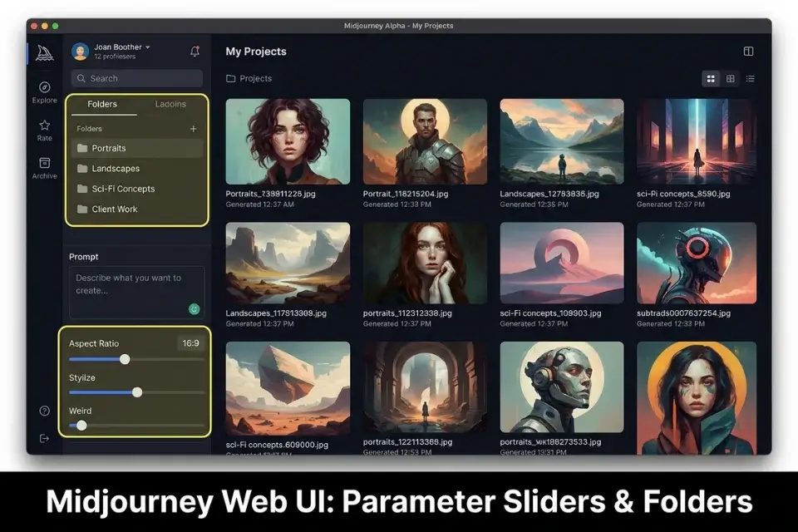
Task: Open Landscapes_12783838.jpg lake thumbnail
Action: pyautogui.click(x=562, y=141)
